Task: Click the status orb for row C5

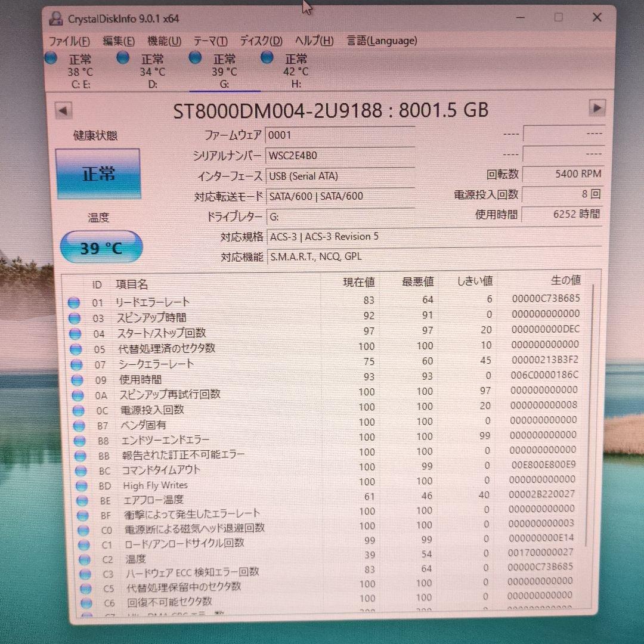Action: click(86, 589)
